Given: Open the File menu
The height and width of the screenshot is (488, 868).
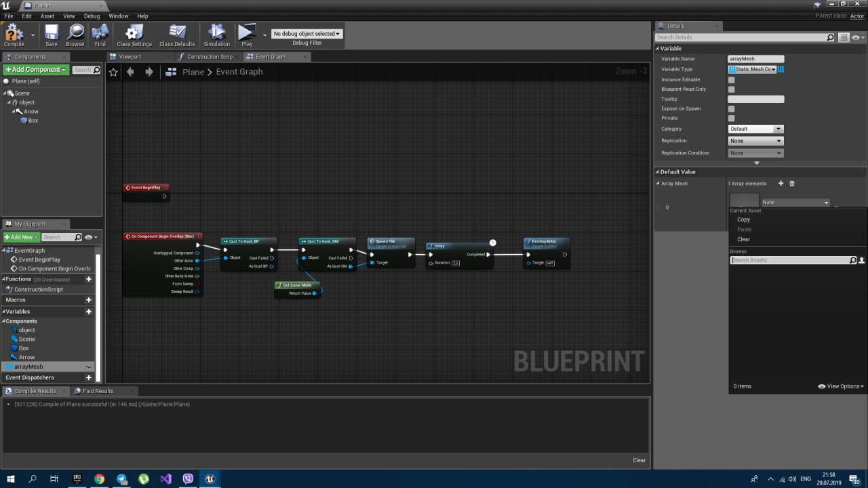Looking at the screenshot, I should (x=9, y=16).
